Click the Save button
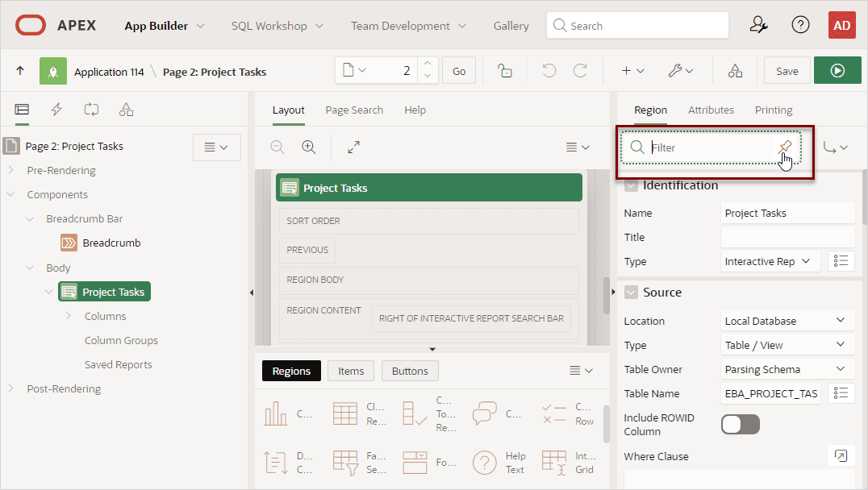This screenshot has width=868, height=490. 787,71
